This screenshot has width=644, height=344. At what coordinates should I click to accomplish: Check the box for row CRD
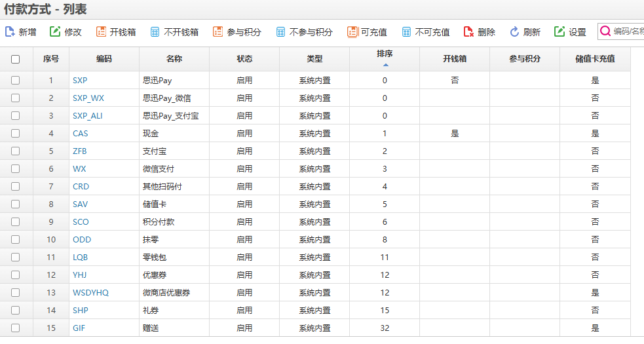click(16, 186)
